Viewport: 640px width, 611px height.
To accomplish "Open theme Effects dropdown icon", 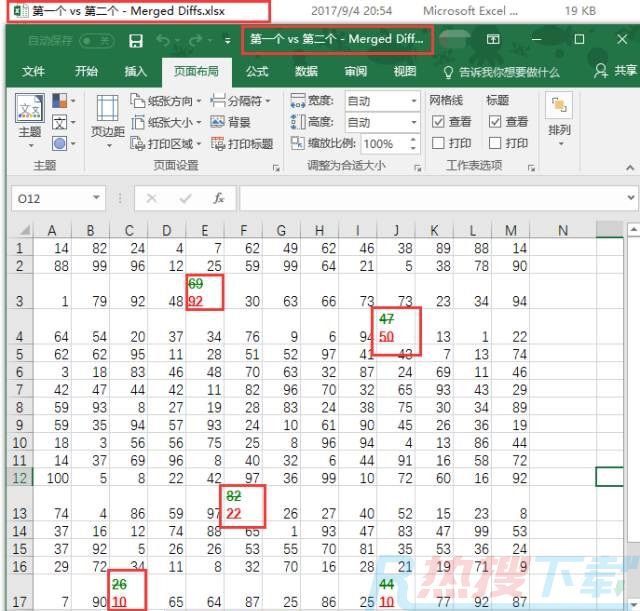I will 64,144.
